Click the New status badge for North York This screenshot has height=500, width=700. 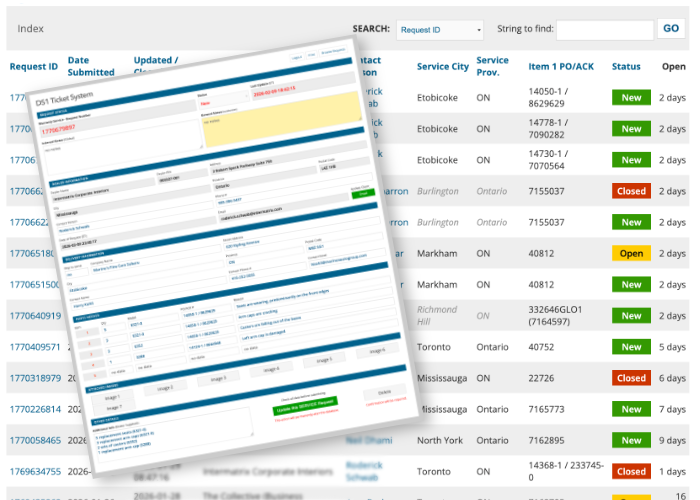631,441
